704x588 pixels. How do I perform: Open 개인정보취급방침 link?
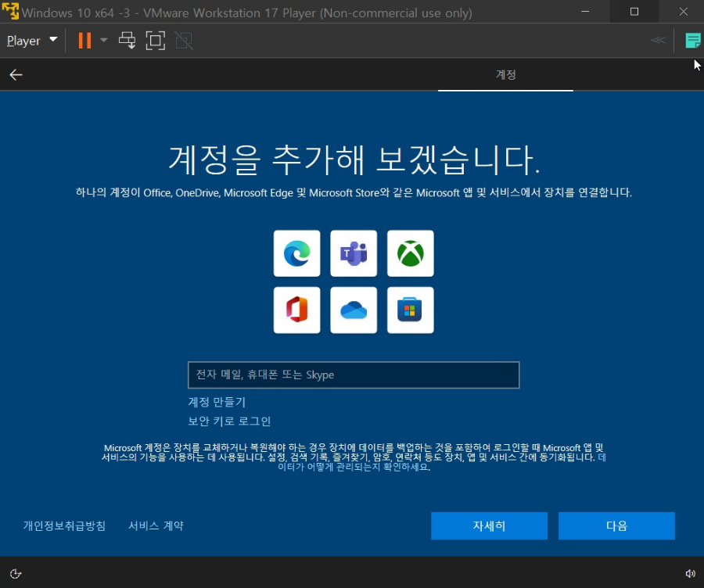[64, 525]
